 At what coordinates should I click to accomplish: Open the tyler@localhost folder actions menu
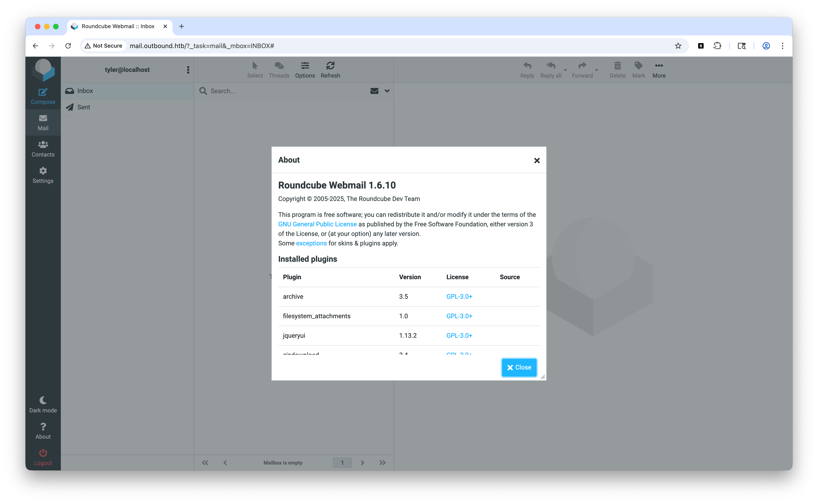[x=188, y=70]
